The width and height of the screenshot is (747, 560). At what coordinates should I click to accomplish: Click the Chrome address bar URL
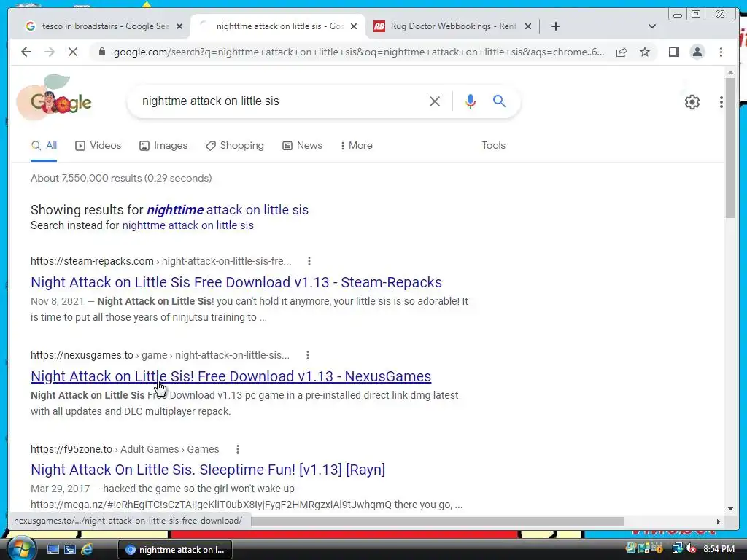(x=358, y=52)
